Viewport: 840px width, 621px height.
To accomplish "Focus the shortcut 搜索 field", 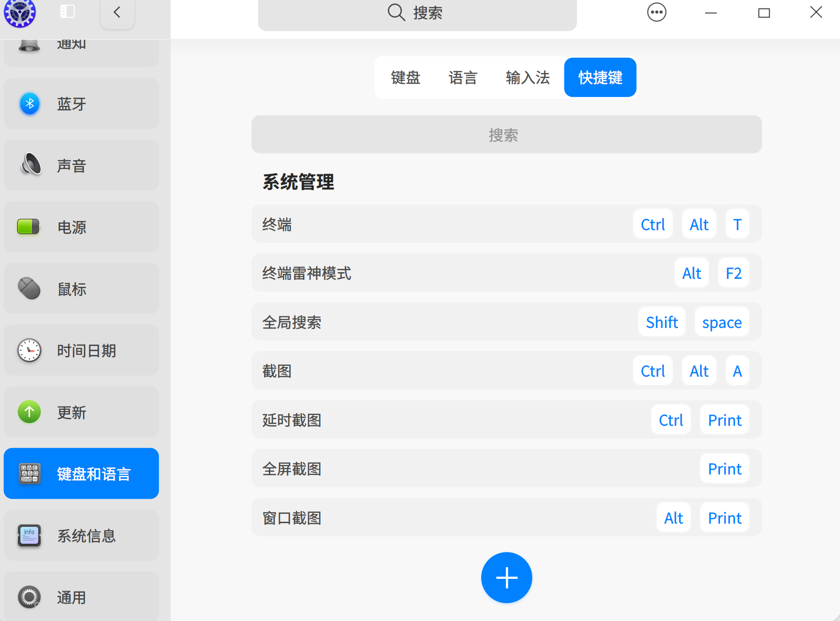I will (x=507, y=135).
